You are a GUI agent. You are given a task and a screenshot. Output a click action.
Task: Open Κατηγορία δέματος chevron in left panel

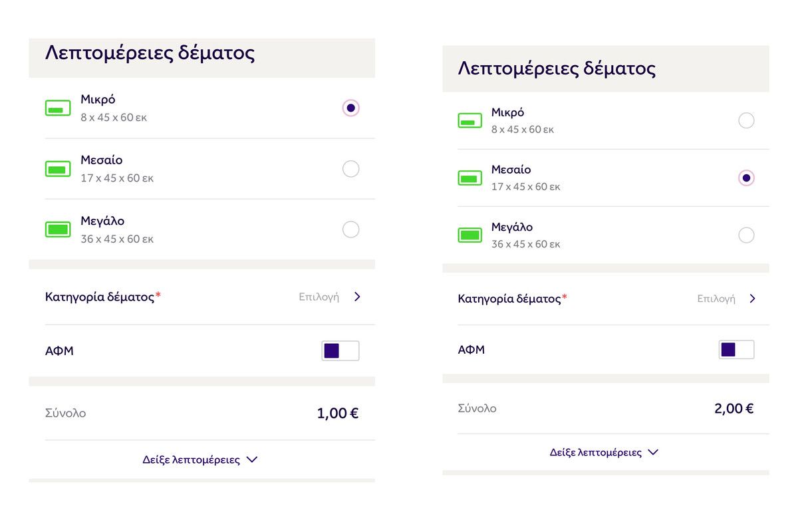(357, 297)
